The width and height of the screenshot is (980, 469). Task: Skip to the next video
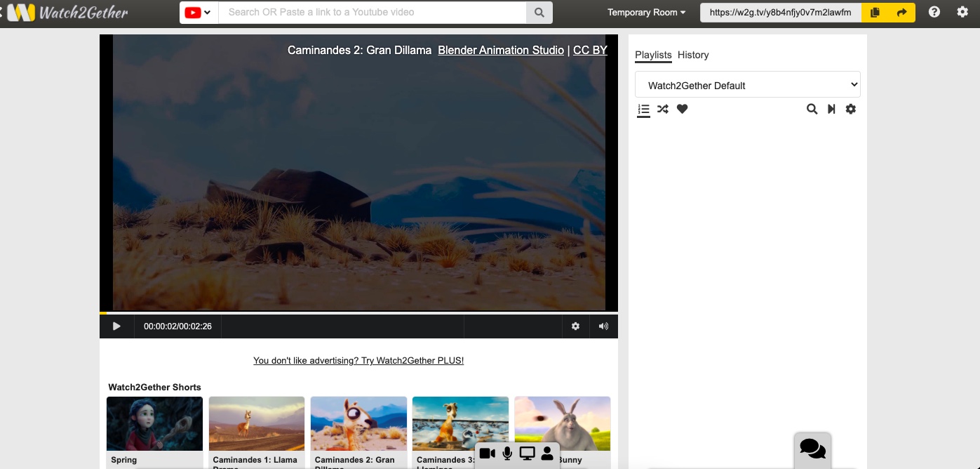pyautogui.click(x=831, y=109)
